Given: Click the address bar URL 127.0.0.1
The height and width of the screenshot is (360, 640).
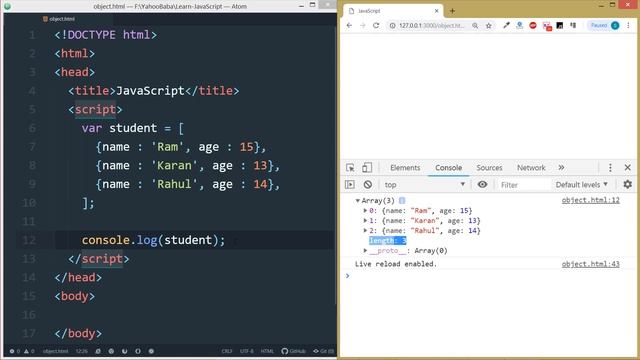Looking at the screenshot, I should 431,25.
